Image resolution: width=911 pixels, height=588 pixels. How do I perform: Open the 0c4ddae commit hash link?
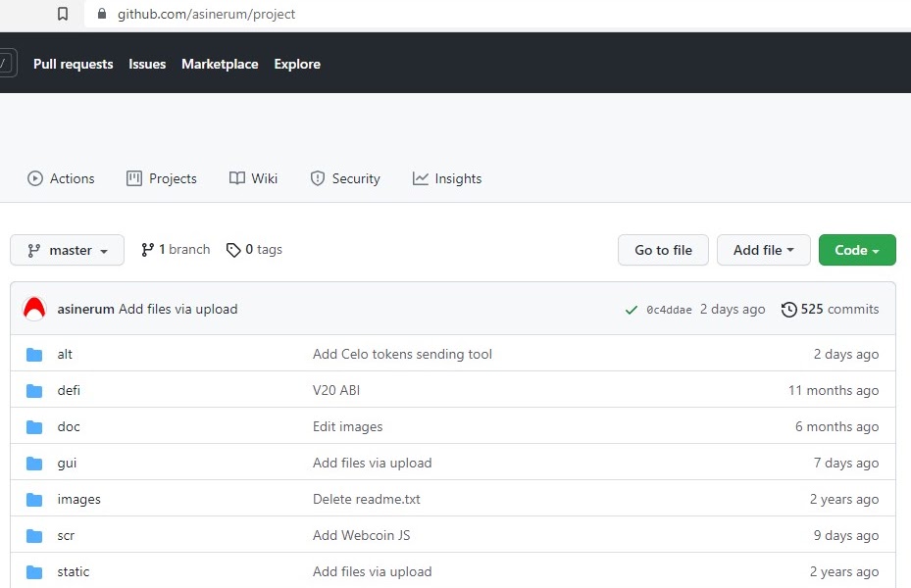click(x=669, y=310)
